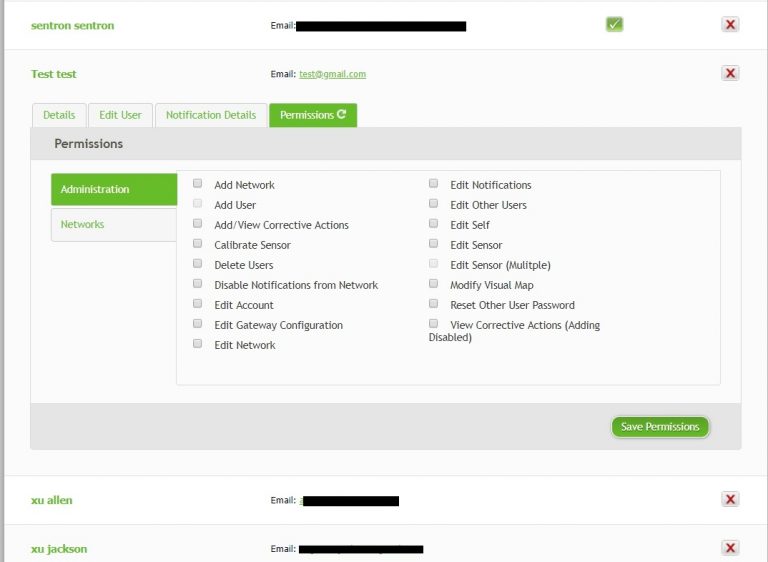Switch to the Edit User tab
Viewport: 768px width, 562px height.
point(120,115)
